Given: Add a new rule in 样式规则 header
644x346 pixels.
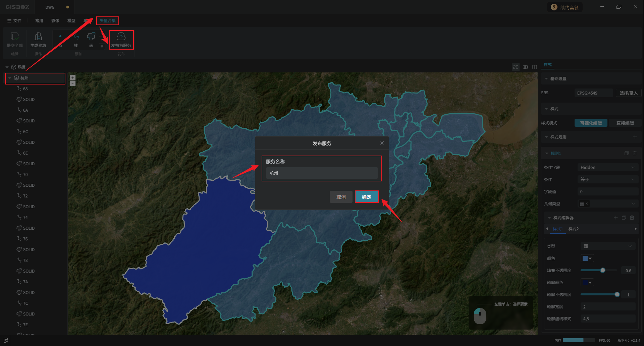Looking at the screenshot, I should 635,137.
